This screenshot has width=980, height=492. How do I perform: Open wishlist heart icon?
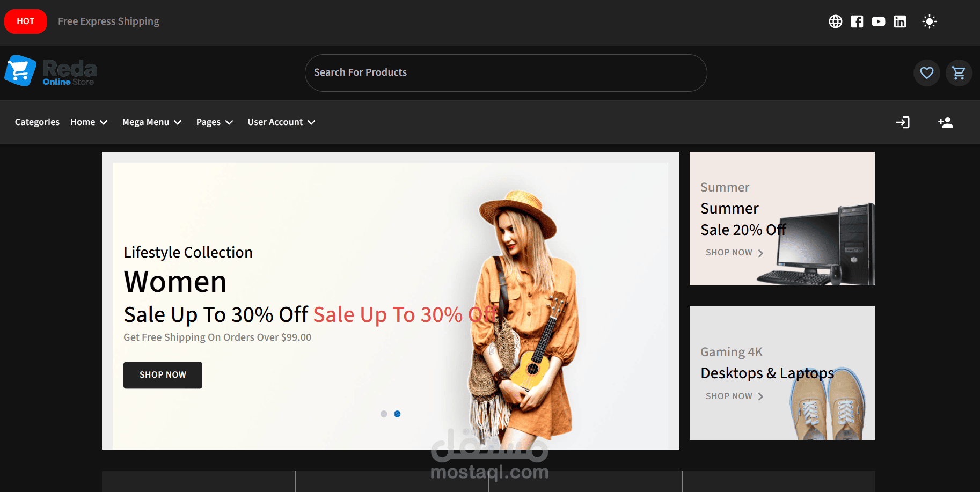(x=927, y=73)
